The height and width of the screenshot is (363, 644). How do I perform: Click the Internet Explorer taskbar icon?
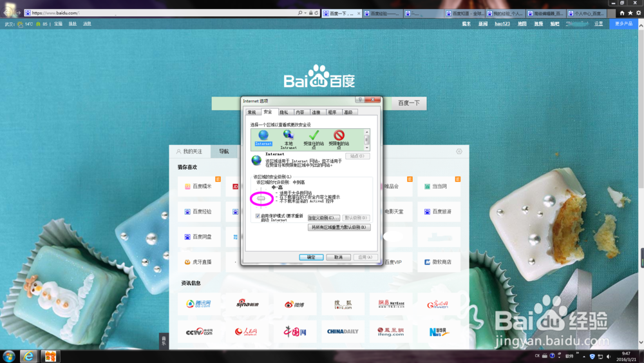pyautogui.click(x=28, y=356)
